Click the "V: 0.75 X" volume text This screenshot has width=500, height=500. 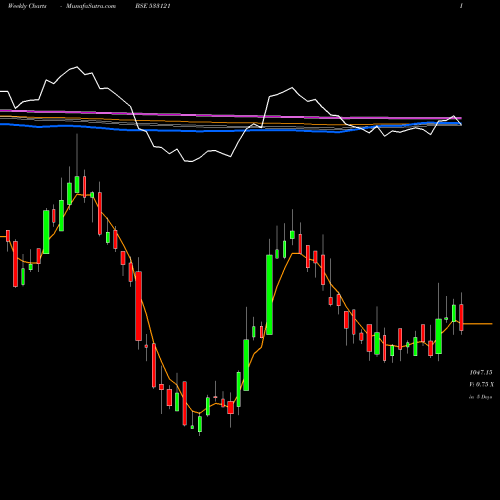pyautogui.click(x=481, y=384)
